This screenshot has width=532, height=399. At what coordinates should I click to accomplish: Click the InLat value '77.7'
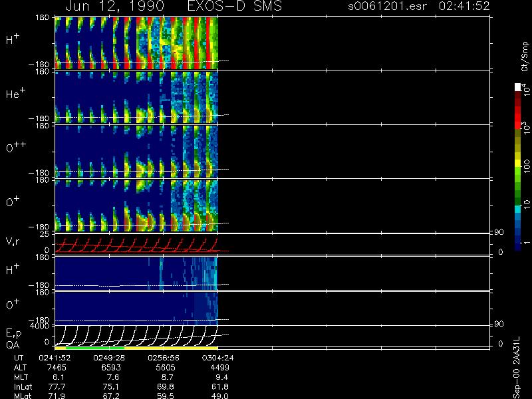(x=57, y=387)
